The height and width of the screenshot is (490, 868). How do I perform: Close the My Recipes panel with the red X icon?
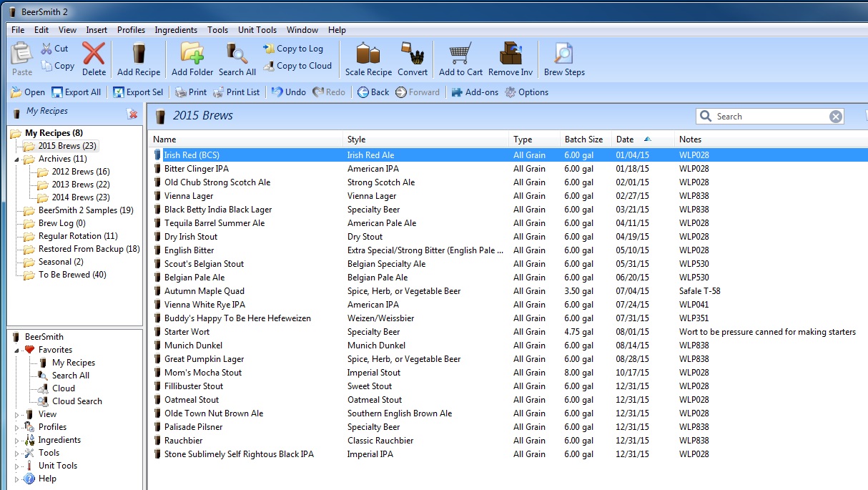click(x=132, y=114)
